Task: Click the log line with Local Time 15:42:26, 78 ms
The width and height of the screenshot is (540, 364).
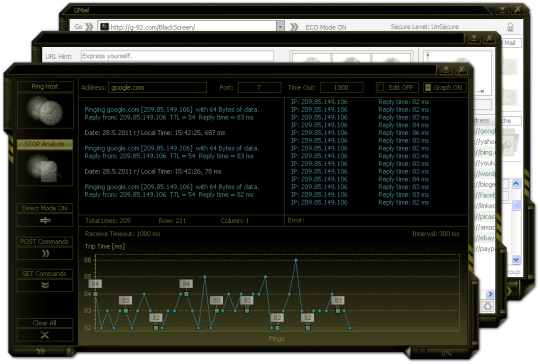Action: (x=153, y=171)
